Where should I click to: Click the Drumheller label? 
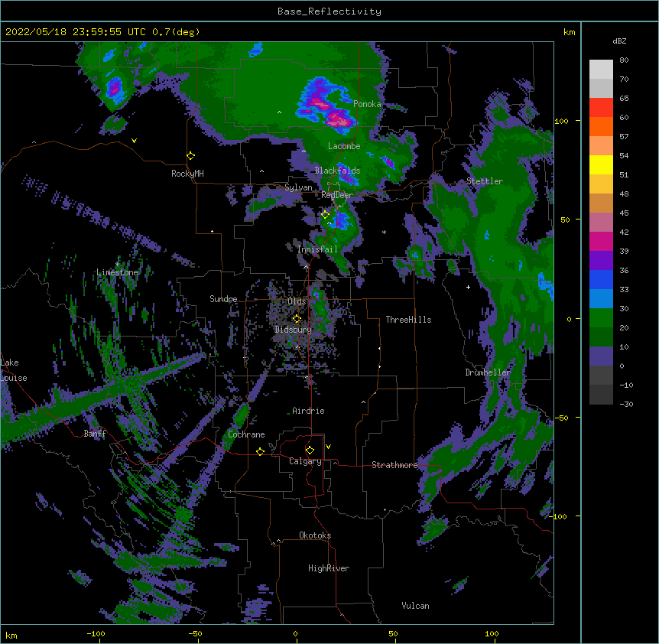click(x=488, y=372)
